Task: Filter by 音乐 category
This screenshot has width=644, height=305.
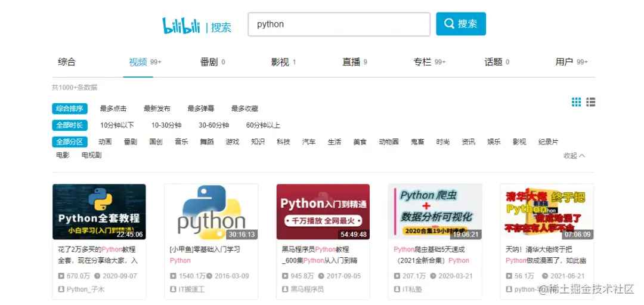Action: [181, 142]
